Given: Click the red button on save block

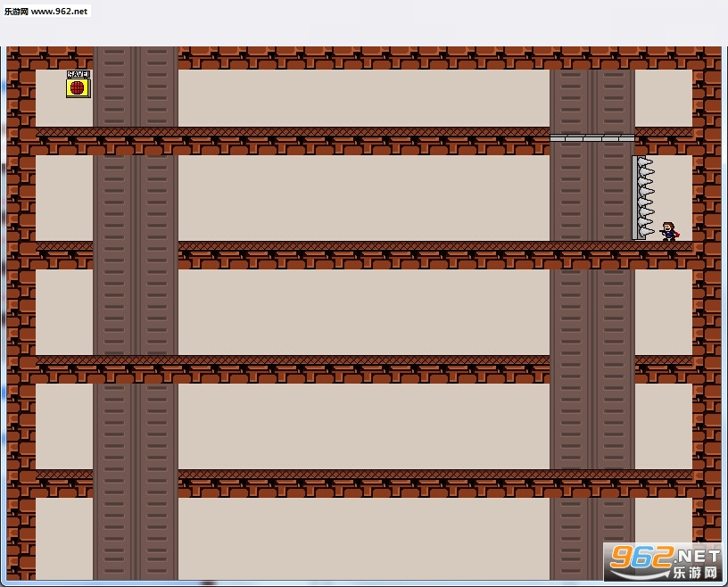Looking at the screenshot, I should pyautogui.click(x=77, y=87).
